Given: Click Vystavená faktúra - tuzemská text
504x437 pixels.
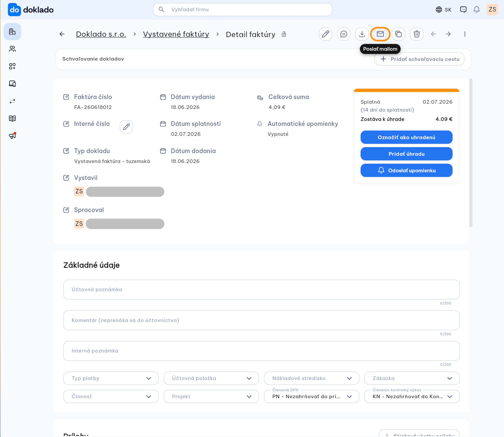Looking at the screenshot, I should [112, 161].
